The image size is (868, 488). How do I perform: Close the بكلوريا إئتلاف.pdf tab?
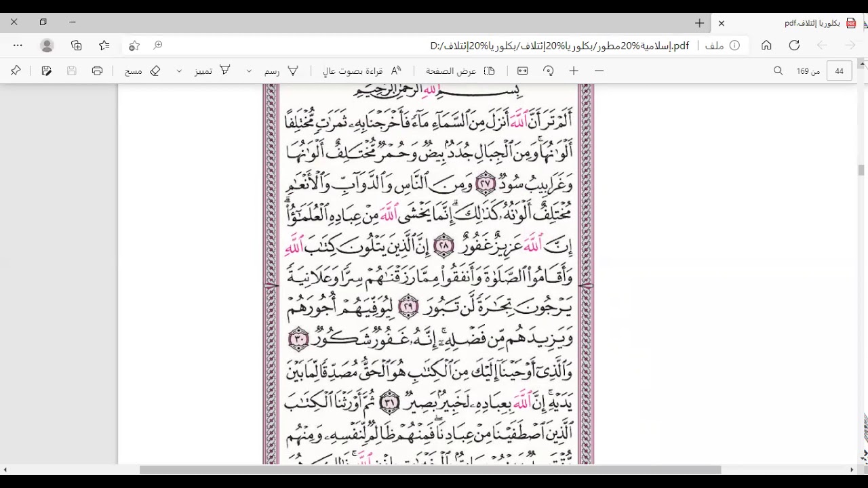click(722, 23)
